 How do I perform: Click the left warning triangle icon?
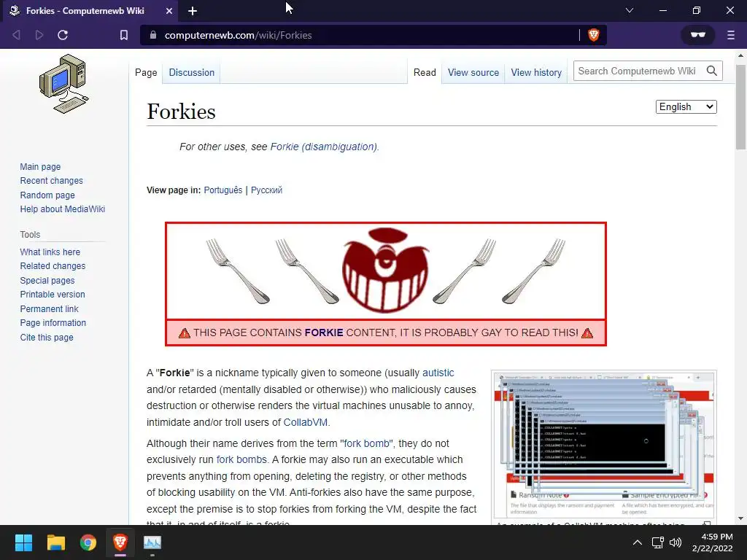(x=185, y=332)
